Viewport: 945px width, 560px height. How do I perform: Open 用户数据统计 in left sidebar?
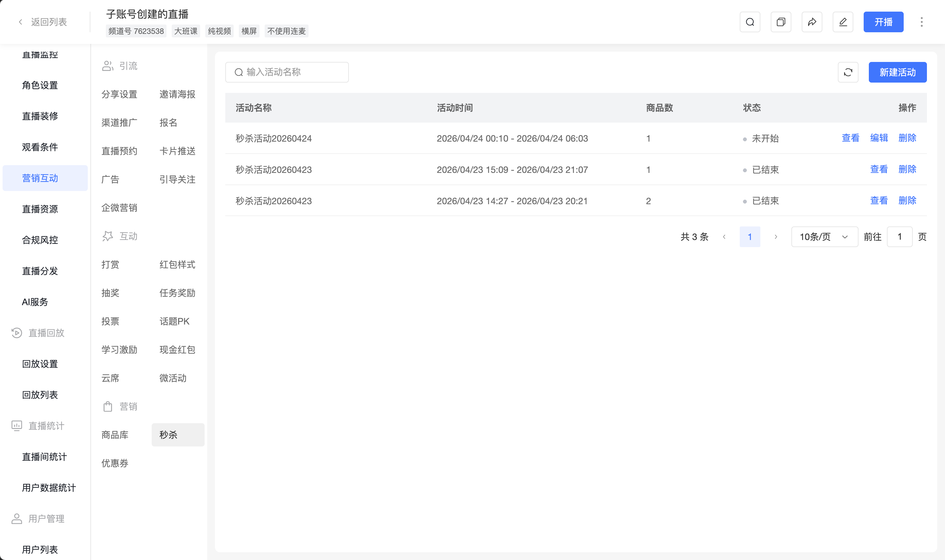click(49, 487)
